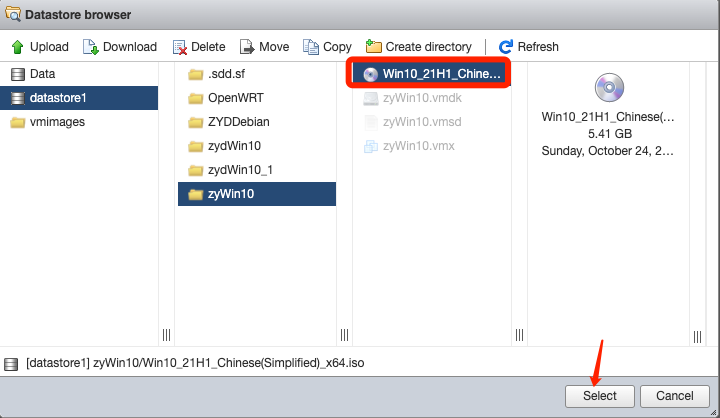Click the zydWin10_1 folder icon

click(x=196, y=170)
